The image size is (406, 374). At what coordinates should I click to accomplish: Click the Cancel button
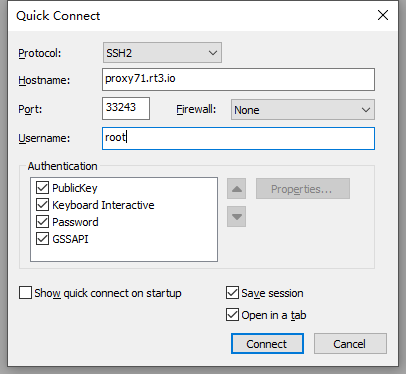[350, 344]
